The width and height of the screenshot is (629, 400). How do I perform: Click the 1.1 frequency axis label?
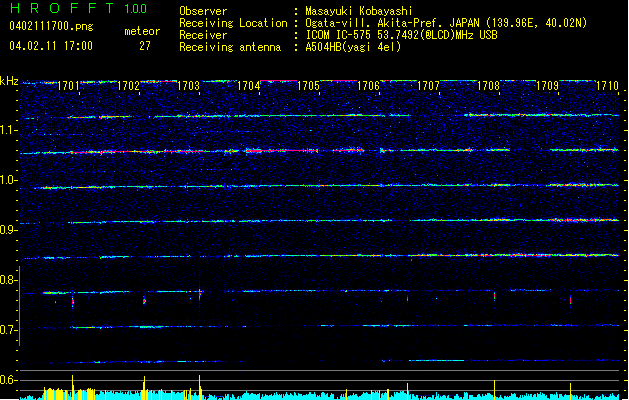(9, 130)
